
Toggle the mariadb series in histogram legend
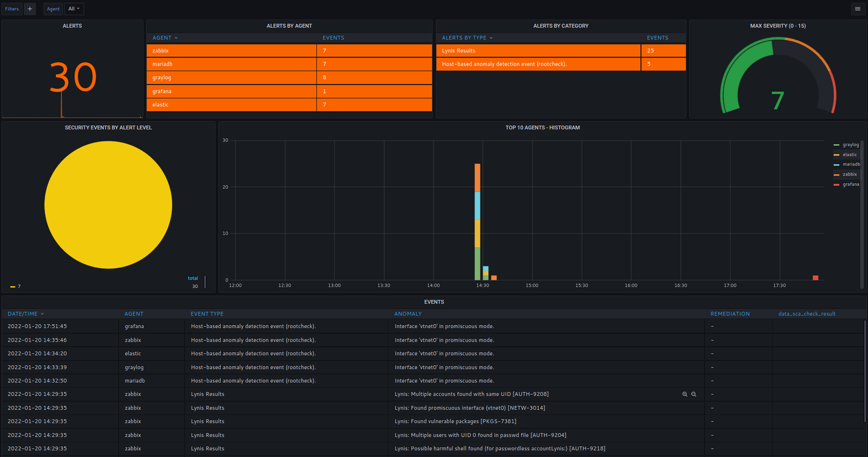tap(851, 164)
